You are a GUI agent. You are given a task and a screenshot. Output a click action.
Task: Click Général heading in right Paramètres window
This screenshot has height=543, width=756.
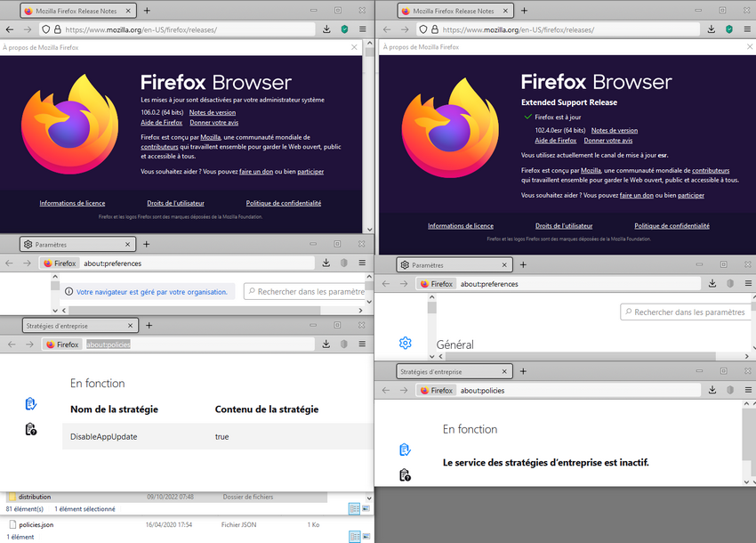coord(454,344)
